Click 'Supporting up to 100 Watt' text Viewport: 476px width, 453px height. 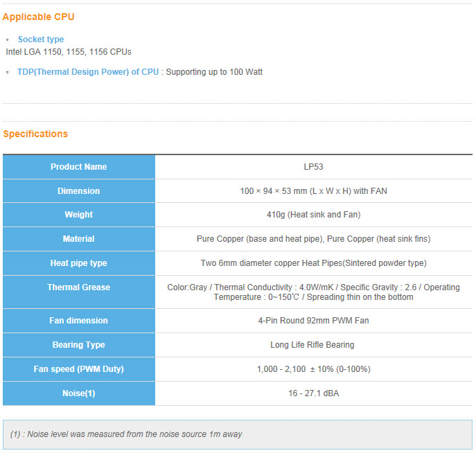point(214,72)
